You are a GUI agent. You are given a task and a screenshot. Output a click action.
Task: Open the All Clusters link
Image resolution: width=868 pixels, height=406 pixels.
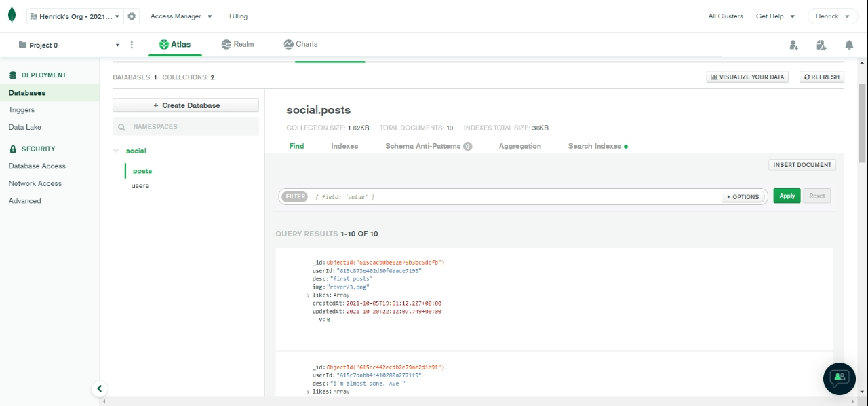pos(726,16)
